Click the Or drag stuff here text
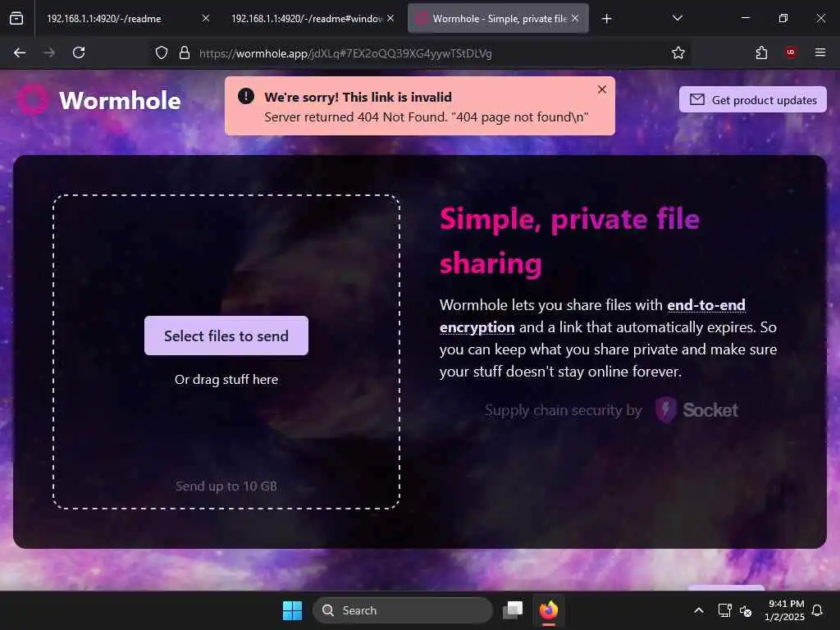The width and height of the screenshot is (840, 630). point(226,379)
